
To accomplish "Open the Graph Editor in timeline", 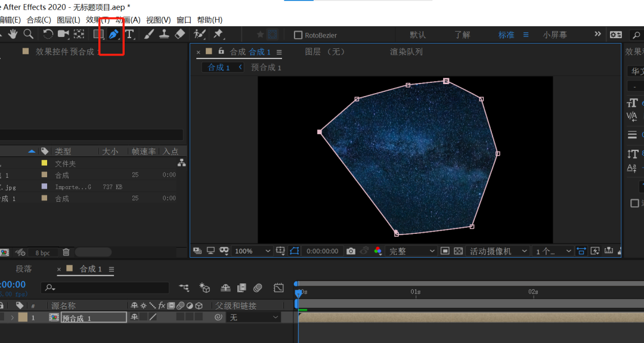I will click(278, 288).
